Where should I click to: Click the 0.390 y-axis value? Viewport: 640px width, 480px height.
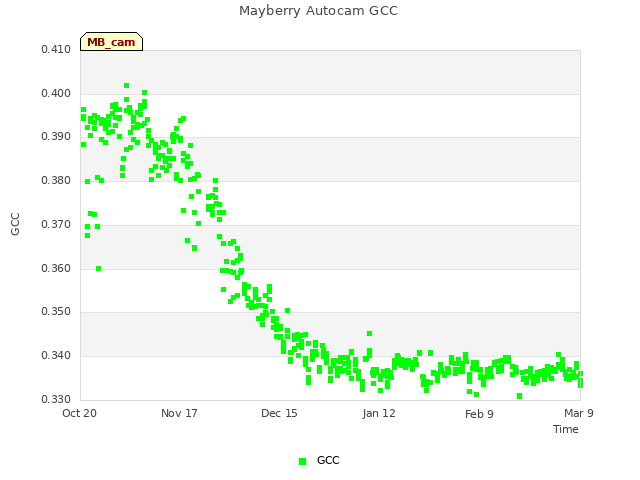(56, 136)
